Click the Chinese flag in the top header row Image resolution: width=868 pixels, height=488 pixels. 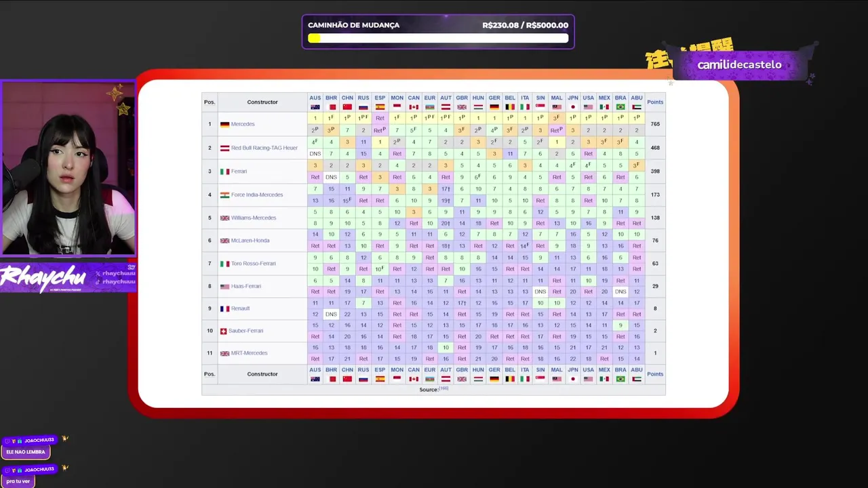click(x=347, y=107)
